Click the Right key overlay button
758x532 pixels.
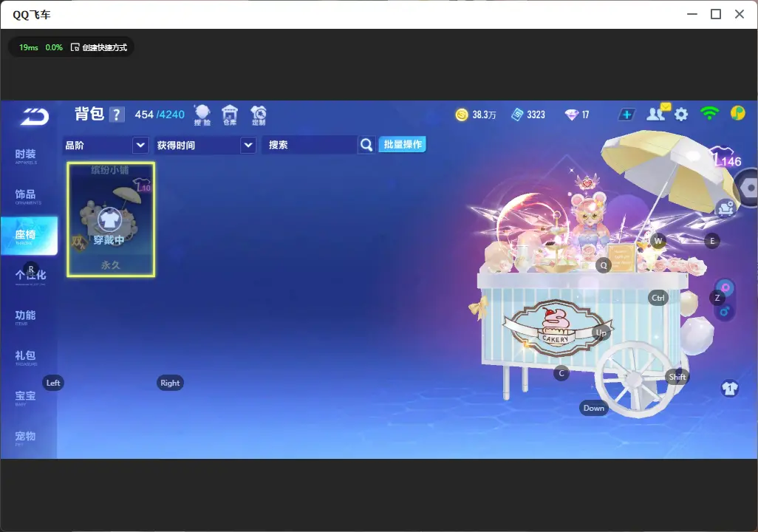coord(170,383)
